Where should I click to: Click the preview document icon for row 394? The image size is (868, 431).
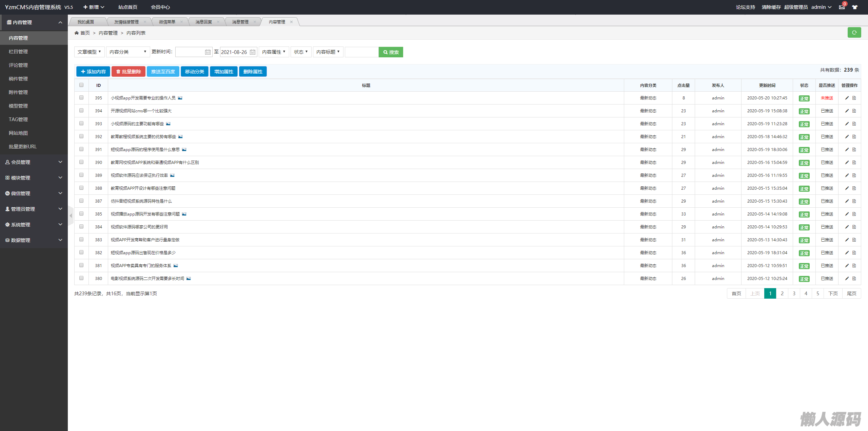coord(854,111)
